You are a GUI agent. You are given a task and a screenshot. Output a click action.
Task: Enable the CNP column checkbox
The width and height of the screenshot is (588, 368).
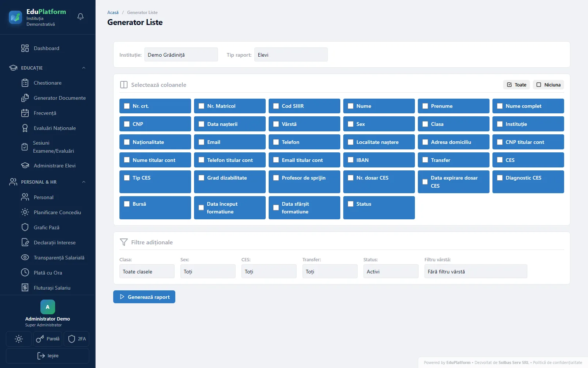[127, 124]
